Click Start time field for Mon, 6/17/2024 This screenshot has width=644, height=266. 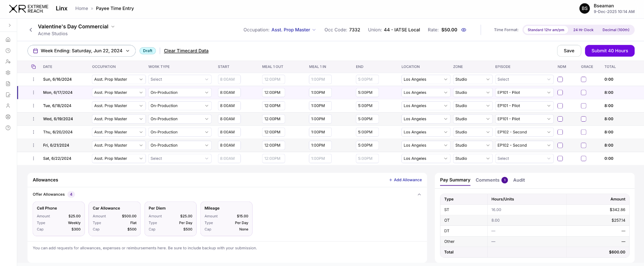pyautogui.click(x=229, y=92)
